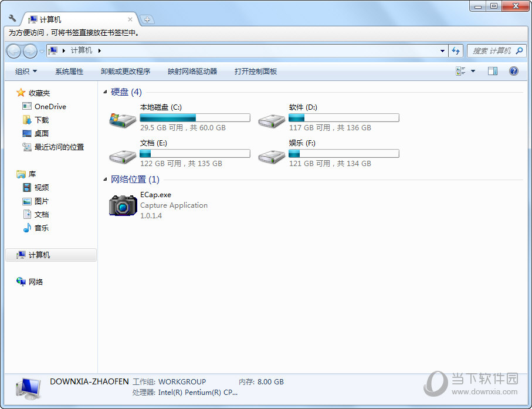The width and height of the screenshot is (532, 409).
Task: Select 库 in navigation pane
Action: 26,174
